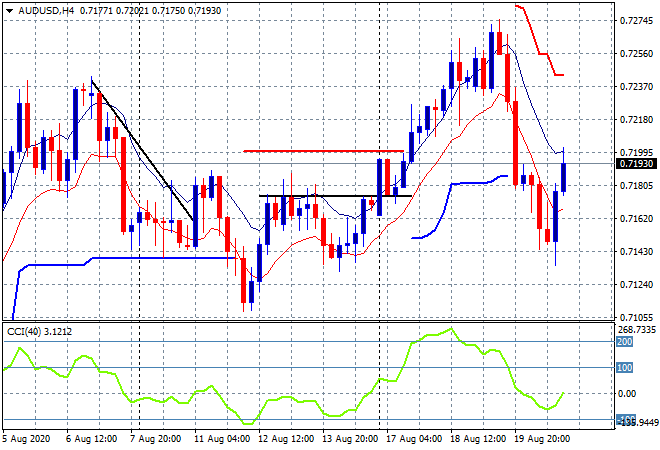660x450 pixels.
Task: Open the chart menu triangle beside AUDUSD,H4
Action: [9, 11]
